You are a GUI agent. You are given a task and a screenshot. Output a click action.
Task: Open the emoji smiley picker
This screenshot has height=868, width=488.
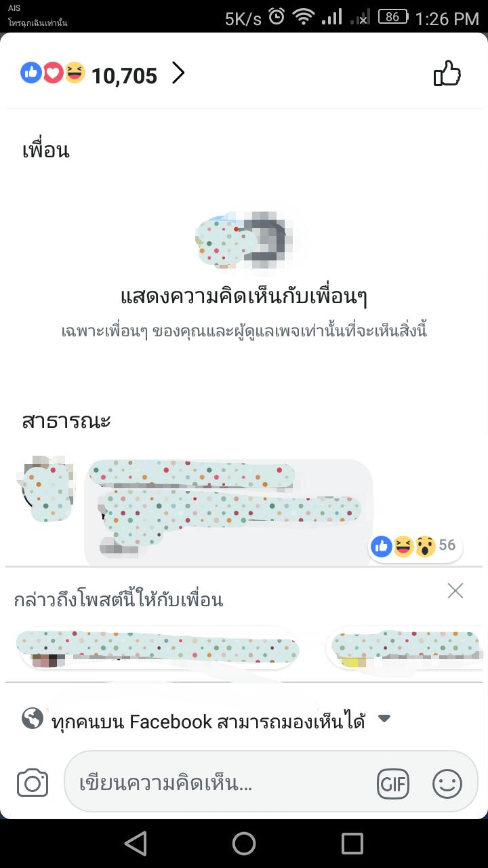point(447,785)
